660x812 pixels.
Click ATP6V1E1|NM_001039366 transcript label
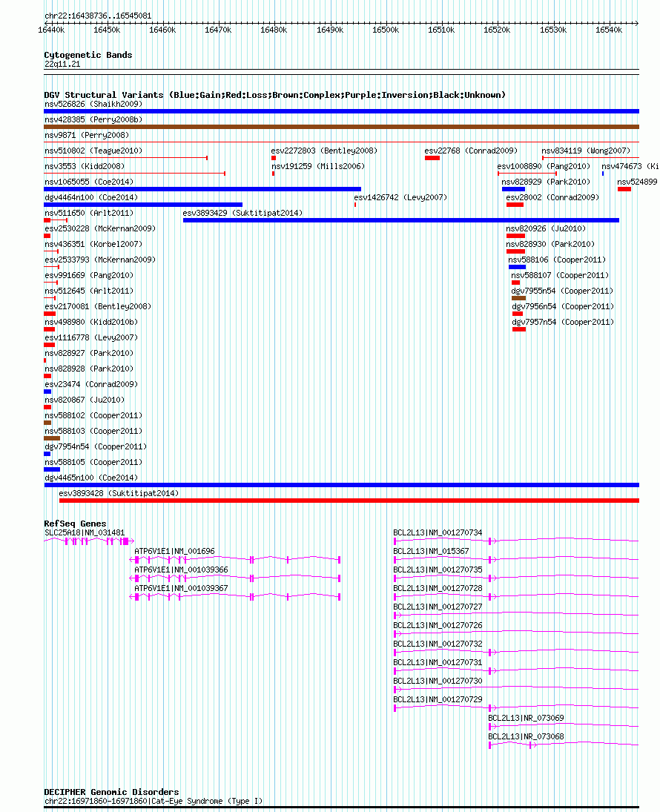pyautogui.click(x=182, y=570)
